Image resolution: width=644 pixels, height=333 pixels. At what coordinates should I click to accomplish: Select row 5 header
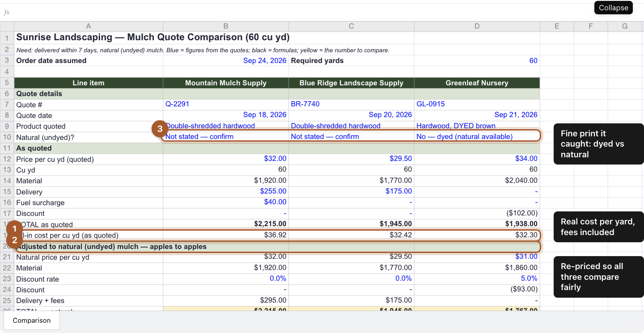[7, 83]
